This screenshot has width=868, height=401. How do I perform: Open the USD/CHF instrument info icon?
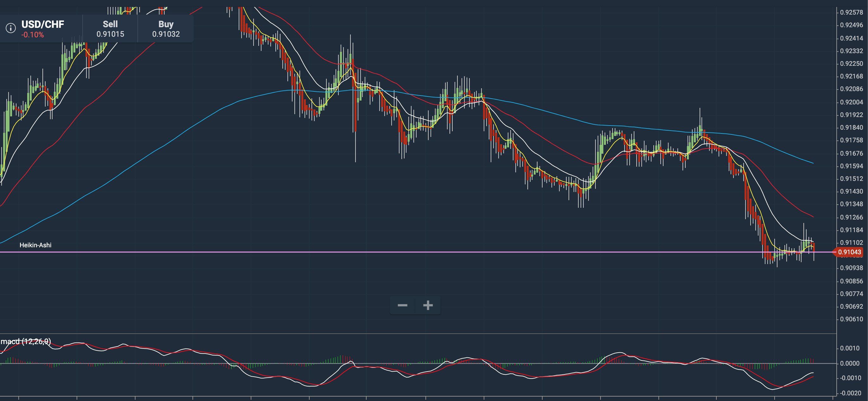pyautogui.click(x=10, y=28)
